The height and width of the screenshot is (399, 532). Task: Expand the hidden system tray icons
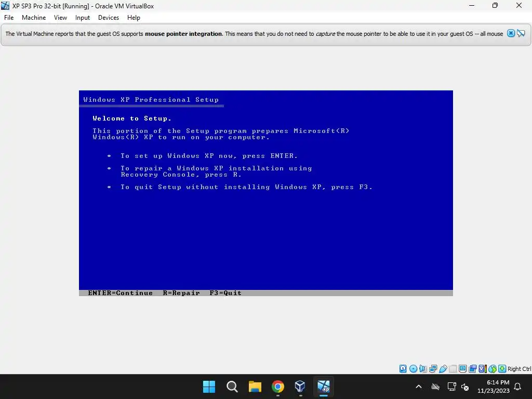pyautogui.click(x=419, y=387)
